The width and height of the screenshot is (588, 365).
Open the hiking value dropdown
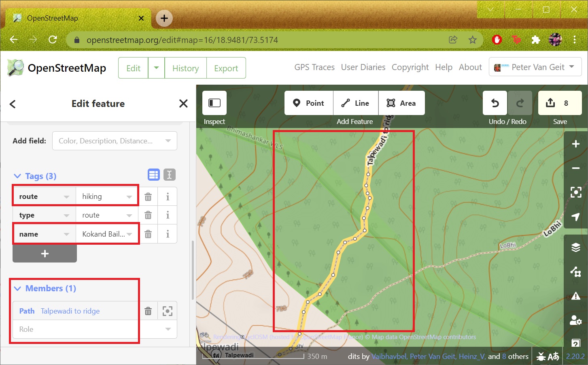(129, 197)
